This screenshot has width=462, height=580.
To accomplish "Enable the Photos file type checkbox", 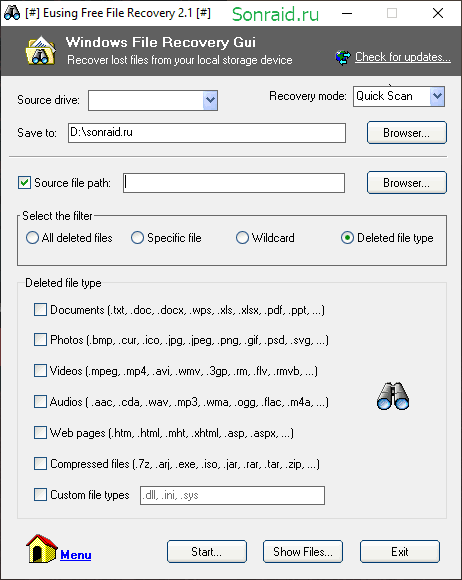I will [40, 340].
